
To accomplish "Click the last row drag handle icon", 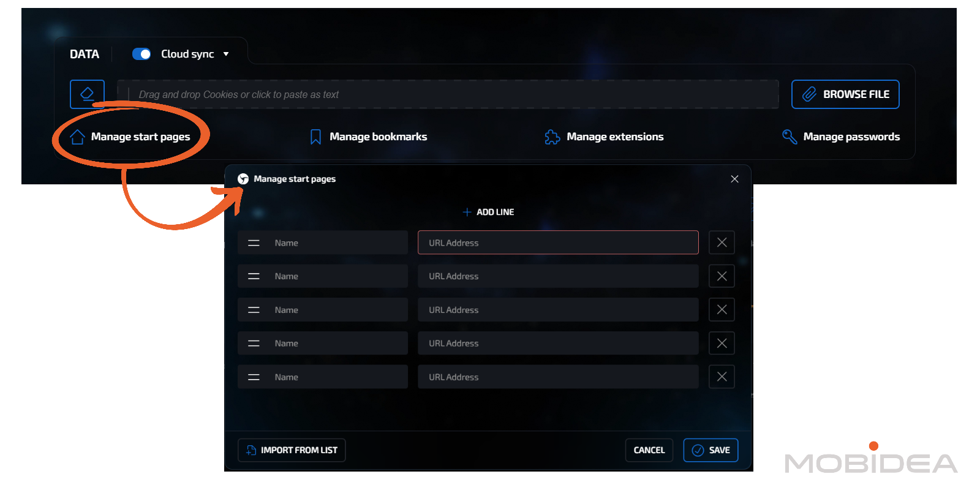I will [x=254, y=377].
